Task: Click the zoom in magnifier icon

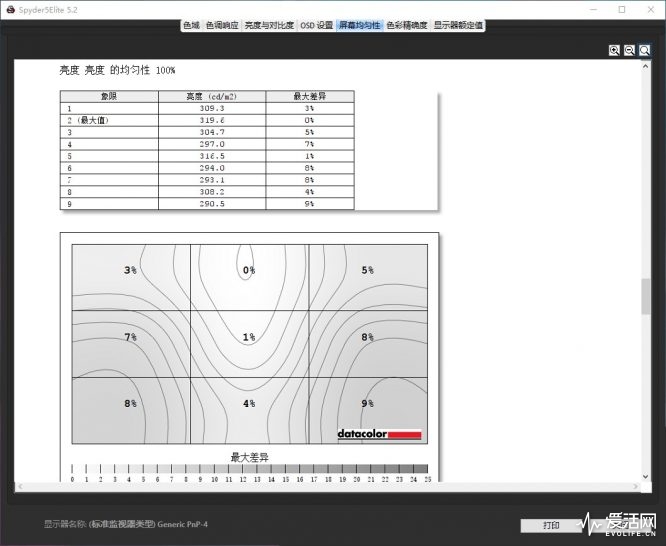Action: 614,50
